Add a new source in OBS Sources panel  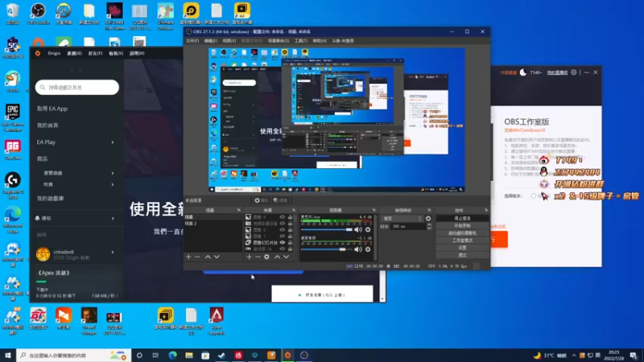[249, 257]
